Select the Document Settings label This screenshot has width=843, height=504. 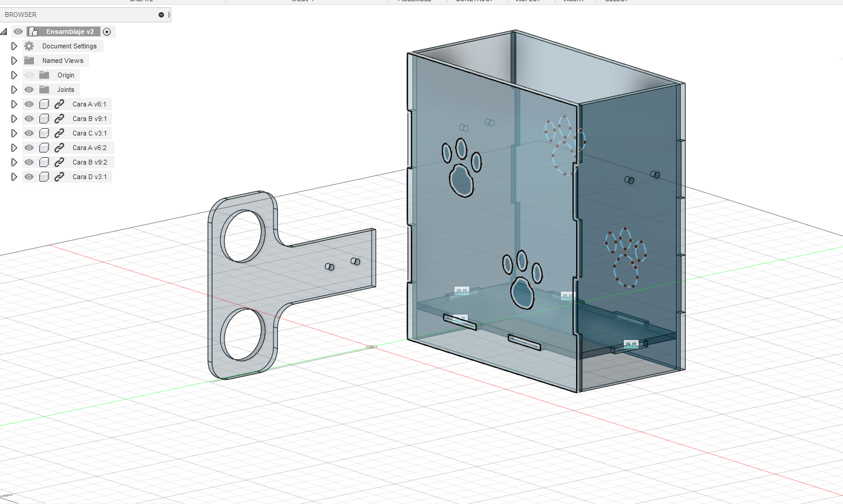click(x=70, y=46)
